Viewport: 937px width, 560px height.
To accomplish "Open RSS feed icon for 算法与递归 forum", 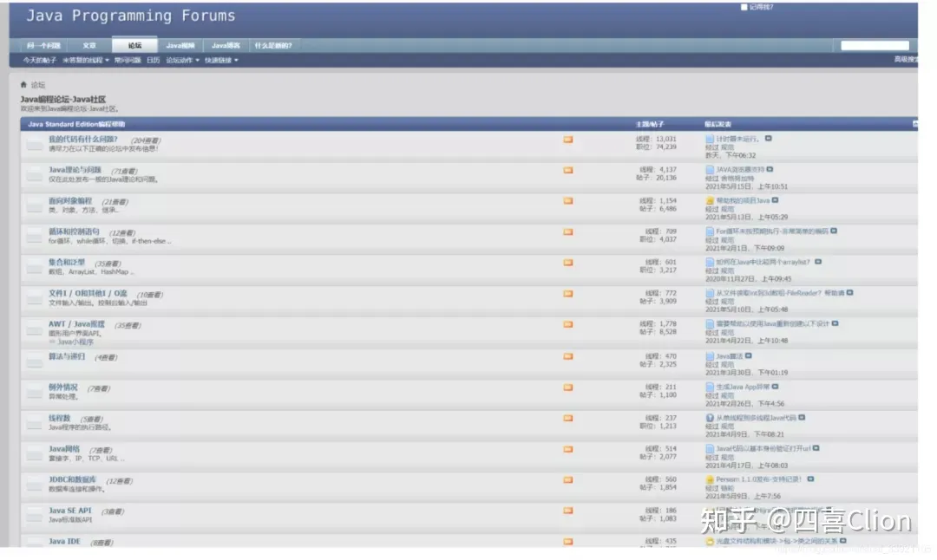I will point(567,357).
